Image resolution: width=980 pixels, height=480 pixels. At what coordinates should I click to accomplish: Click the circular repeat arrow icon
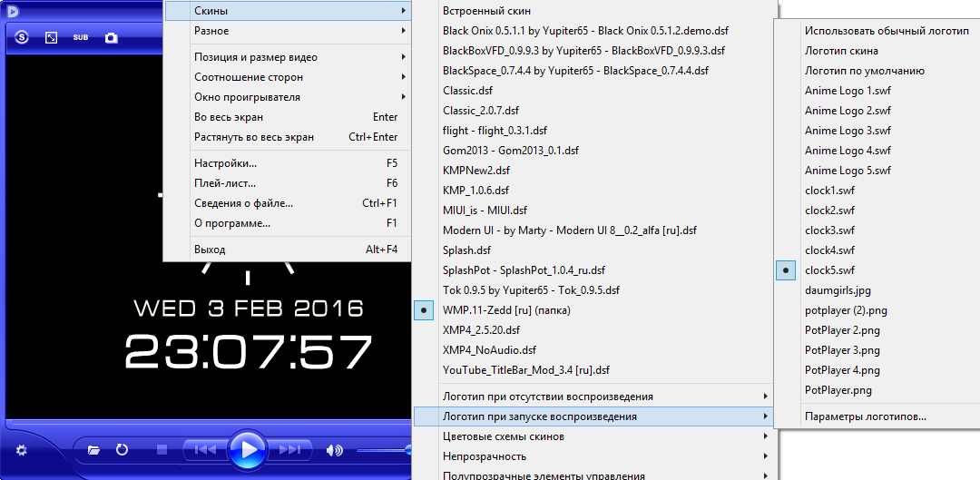point(122,449)
